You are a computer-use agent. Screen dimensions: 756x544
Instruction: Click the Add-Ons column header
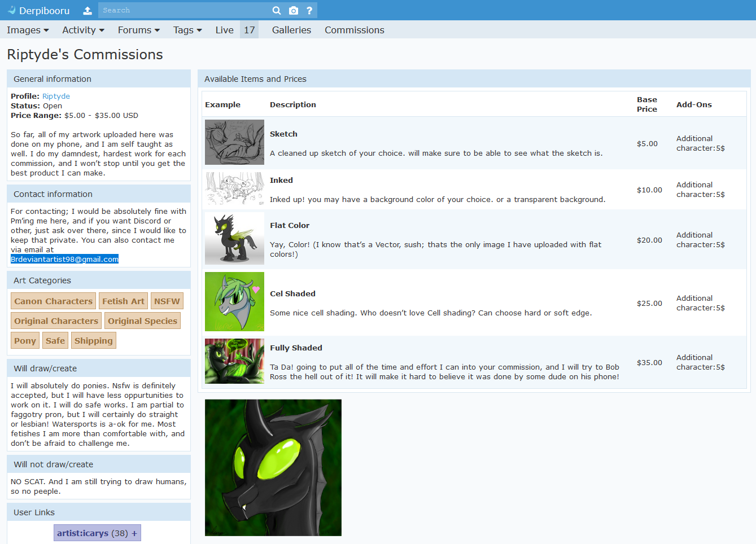coord(694,105)
